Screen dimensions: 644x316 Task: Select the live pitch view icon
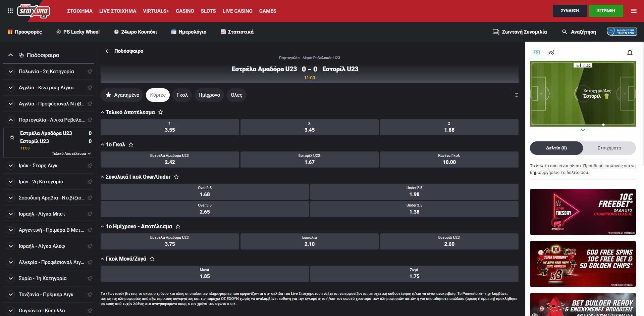537,53
